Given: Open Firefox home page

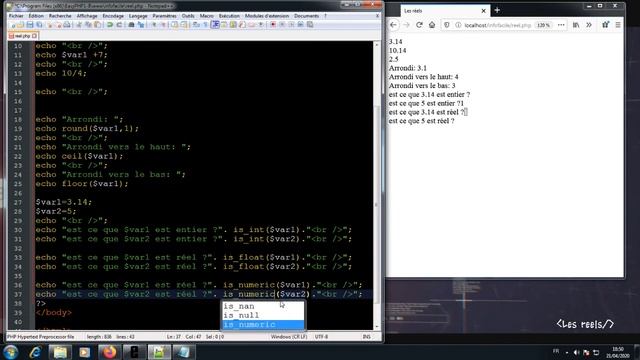Looking at the screenshot, I should coord(432,25).
